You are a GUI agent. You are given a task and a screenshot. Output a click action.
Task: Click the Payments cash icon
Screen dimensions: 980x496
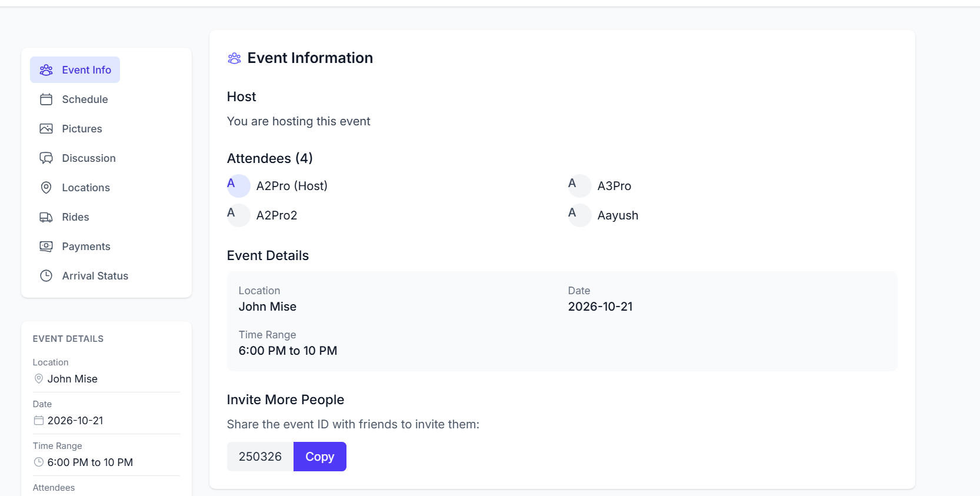pyautogui.click(x=46, y=247)
